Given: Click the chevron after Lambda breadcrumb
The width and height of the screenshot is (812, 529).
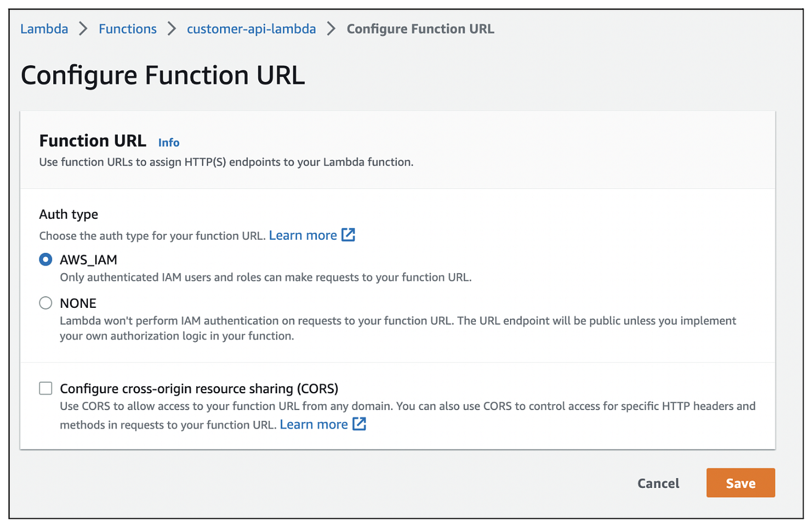Looking at the screenshot, I should coord(83,29).
